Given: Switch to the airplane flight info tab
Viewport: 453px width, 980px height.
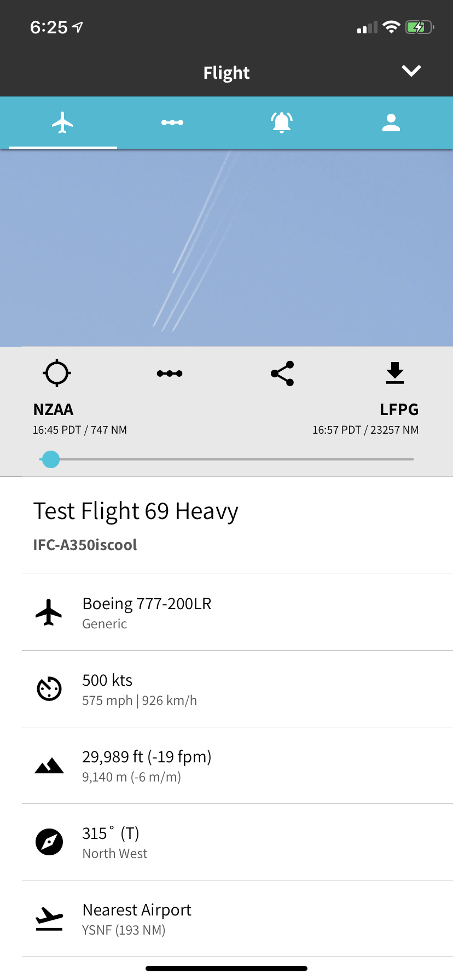Looking at the screenshot, I should (x=63, y=122).
